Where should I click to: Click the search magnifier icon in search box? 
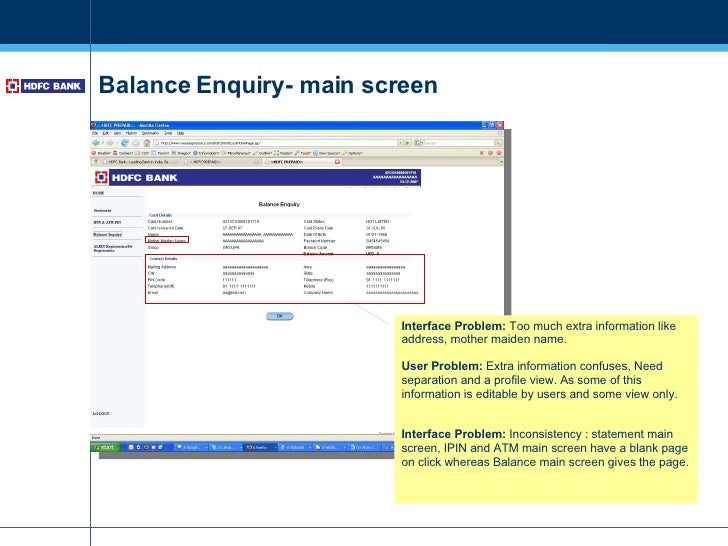(x=498, y=143)
